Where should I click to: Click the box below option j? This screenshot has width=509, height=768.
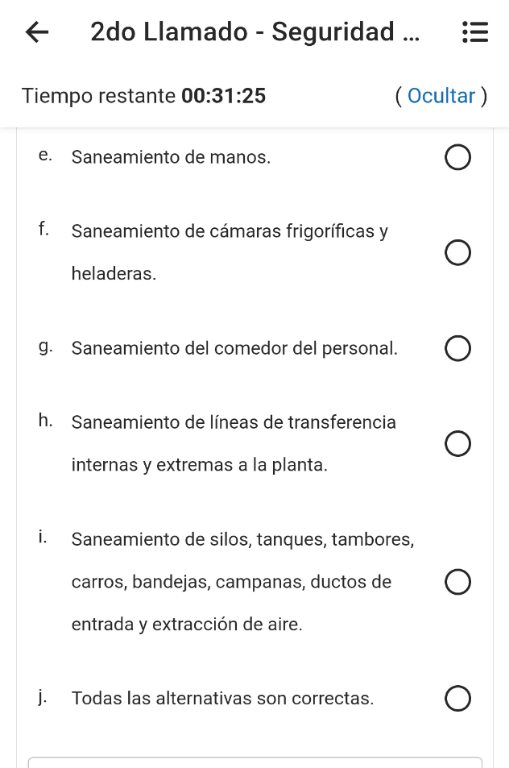tap(255, 762)
